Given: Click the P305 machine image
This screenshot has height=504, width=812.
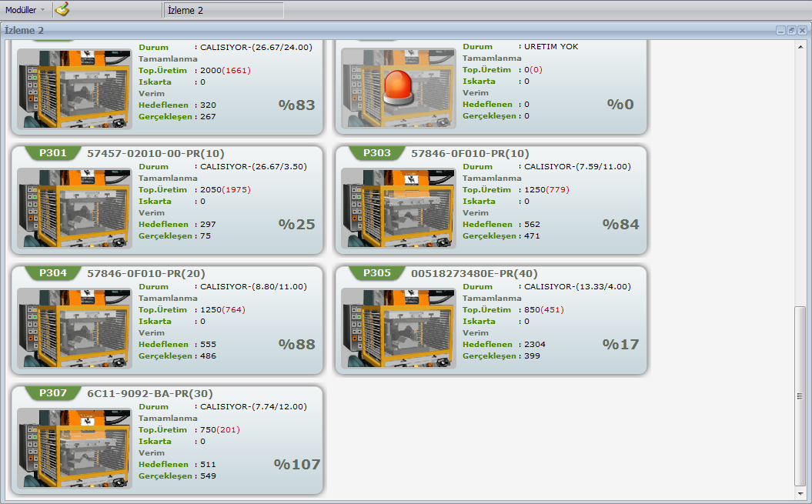Looking at the screenshot, I should 399,328.
